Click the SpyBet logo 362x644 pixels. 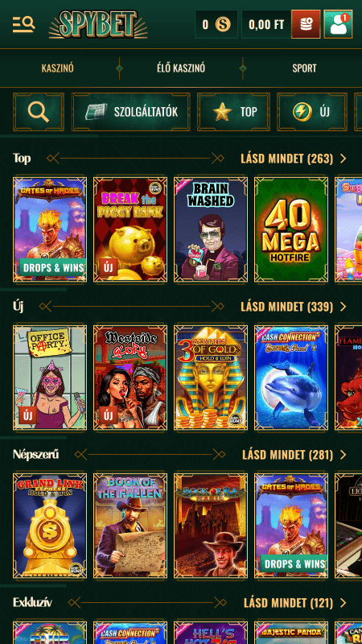point(98,24)
